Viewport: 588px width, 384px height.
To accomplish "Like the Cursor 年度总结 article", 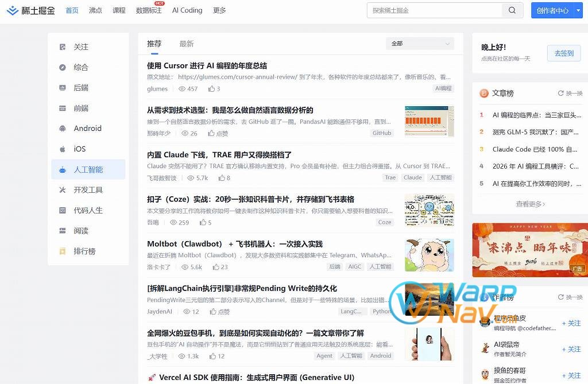I will click(x=214, y=89).
